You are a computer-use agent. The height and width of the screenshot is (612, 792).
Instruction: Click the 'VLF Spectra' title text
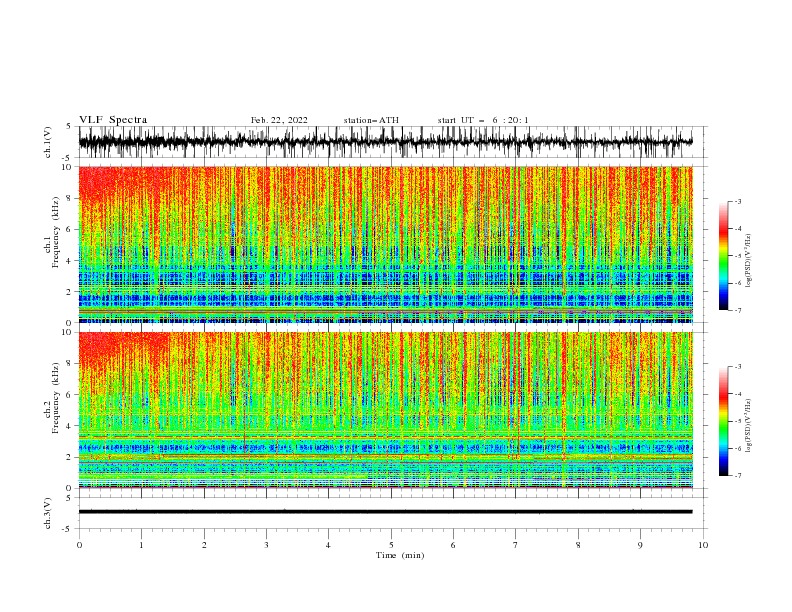pos(113,120)
